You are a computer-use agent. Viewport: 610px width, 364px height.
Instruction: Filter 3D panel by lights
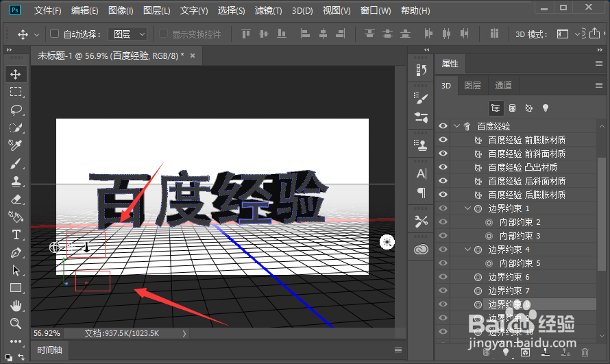[x=546, y=108]
